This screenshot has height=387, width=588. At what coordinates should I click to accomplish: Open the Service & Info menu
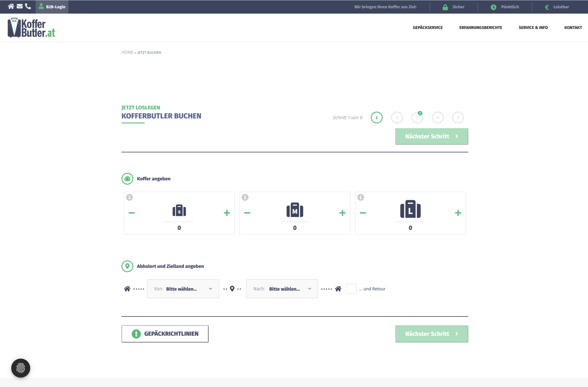pos(533,28)
